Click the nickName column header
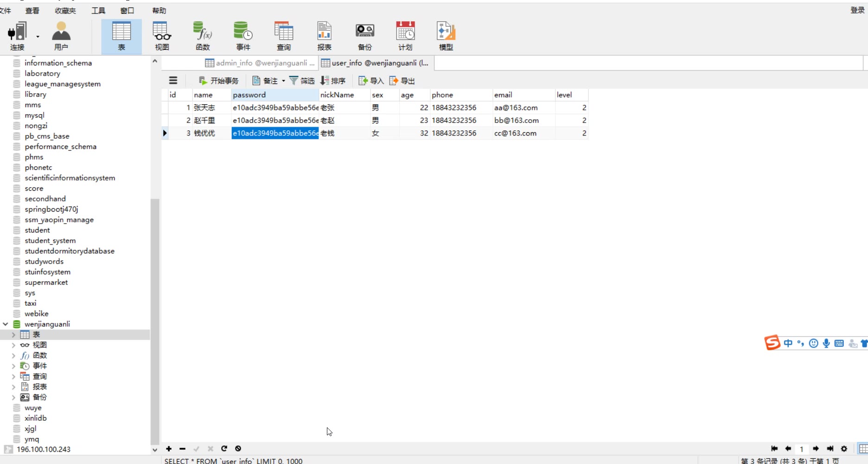 tap(345, 95)
